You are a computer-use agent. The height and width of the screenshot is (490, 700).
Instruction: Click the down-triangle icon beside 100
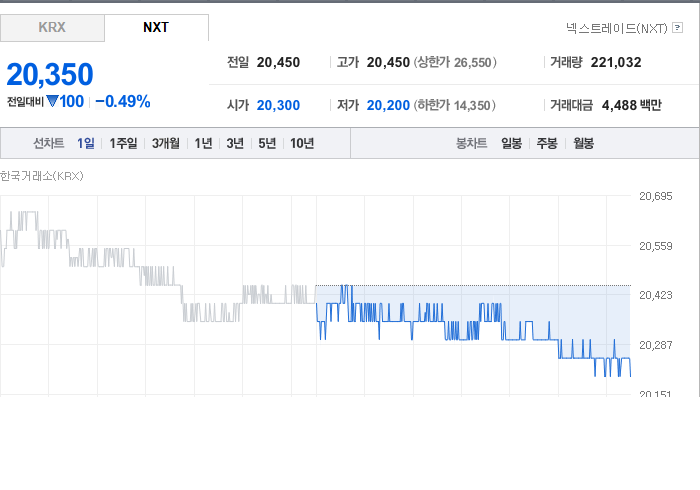[52, 102]
